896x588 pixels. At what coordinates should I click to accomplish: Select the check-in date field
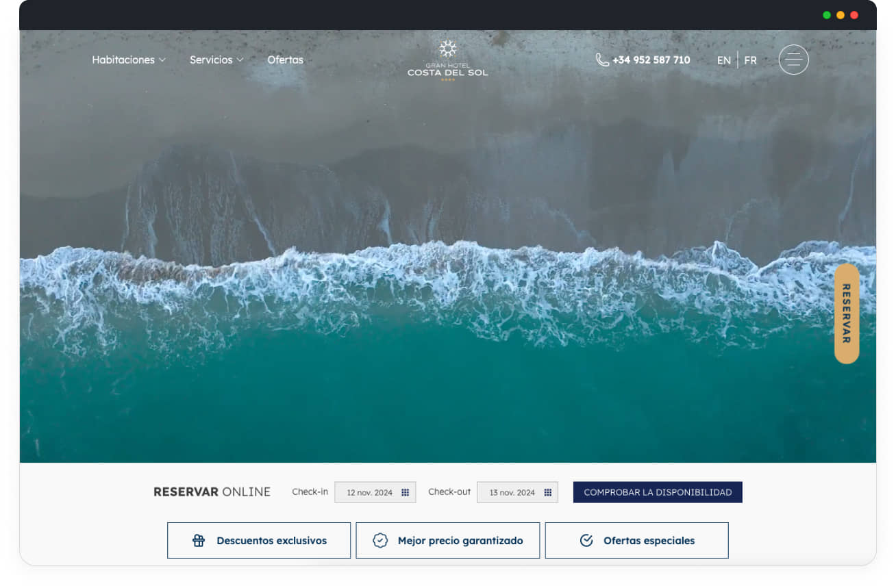[x=370, y=492]
